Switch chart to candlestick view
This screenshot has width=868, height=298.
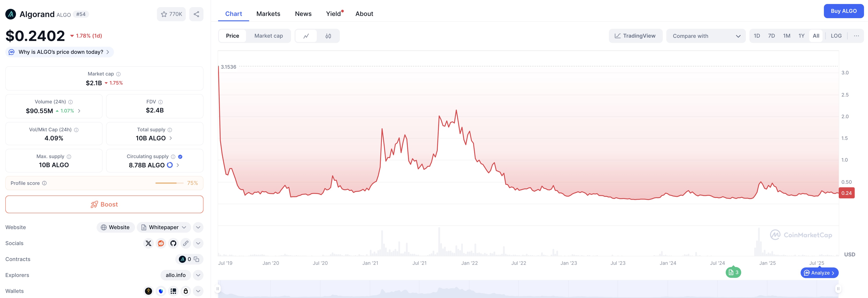[328, 36]
